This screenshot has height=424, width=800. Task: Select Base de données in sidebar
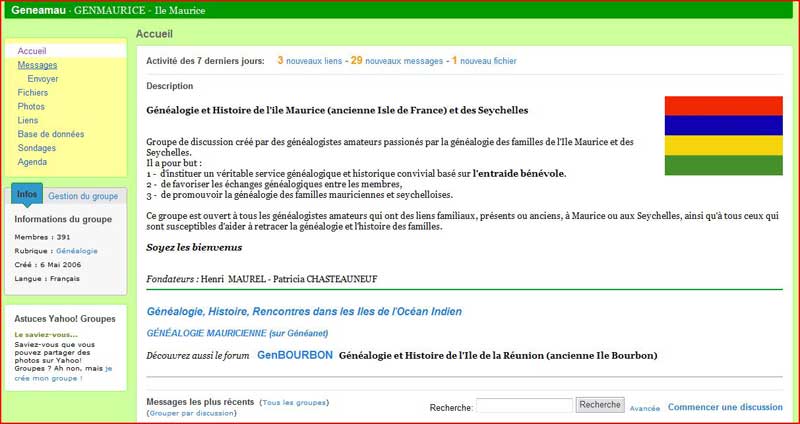tap(51, 134)
